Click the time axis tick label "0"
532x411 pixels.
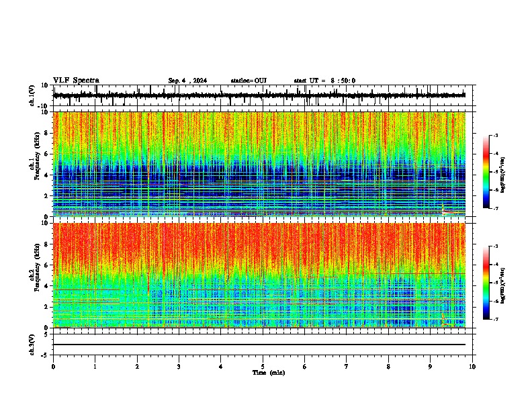point(53,367)
